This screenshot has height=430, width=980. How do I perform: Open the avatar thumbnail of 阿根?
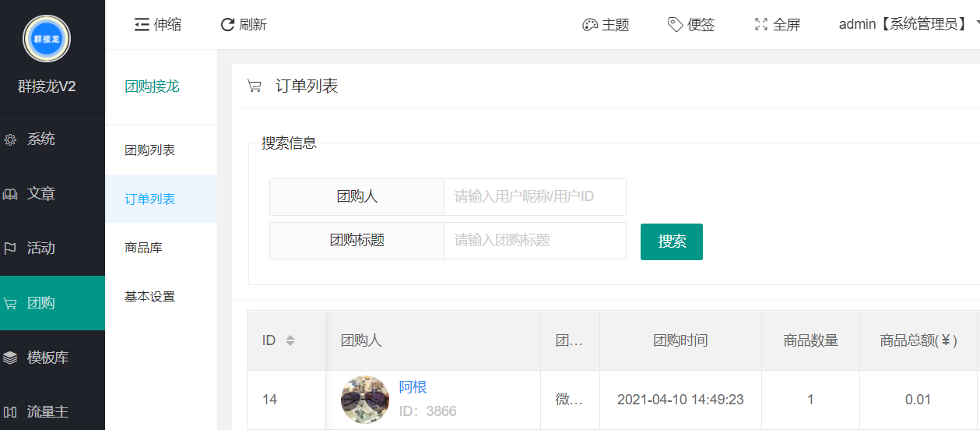click(365, 400)
